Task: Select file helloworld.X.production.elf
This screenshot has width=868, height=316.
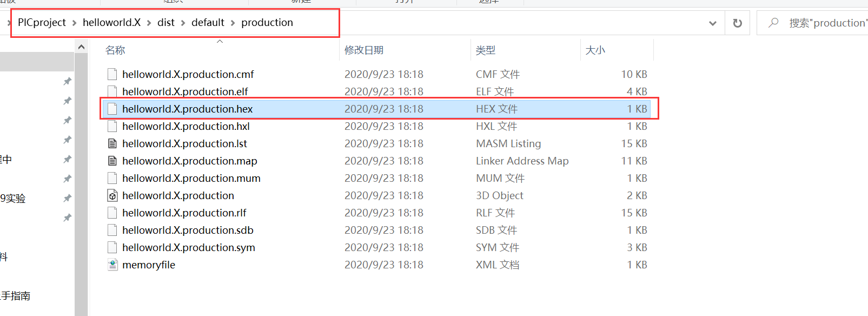Action: click(185, 91)
